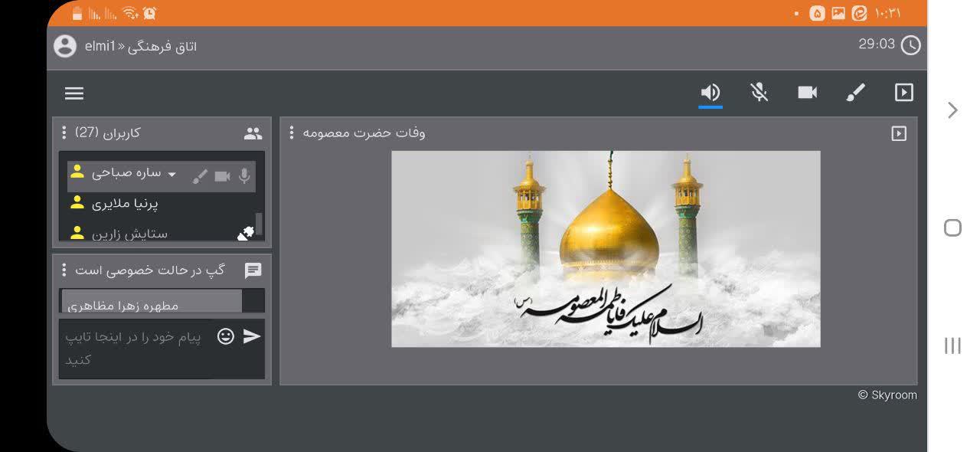Select user پرنیا ملایری in list

(x=125, y=203)
